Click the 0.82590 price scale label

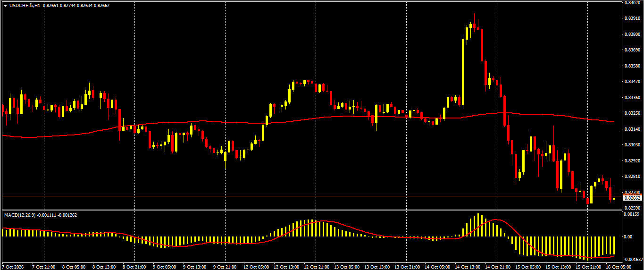click(632, 208)
